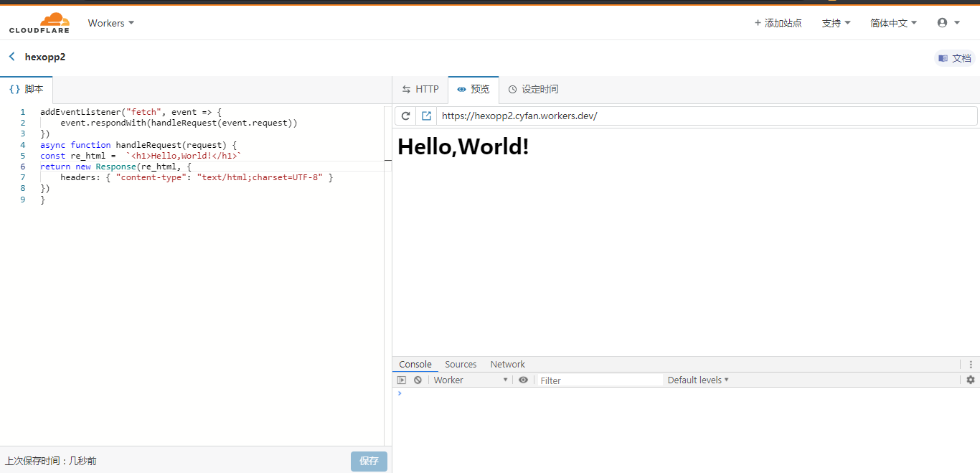Screen dimensions: 980x473
Task: Go back using the arrow beside hexopp2
Action: coord(11,57)
